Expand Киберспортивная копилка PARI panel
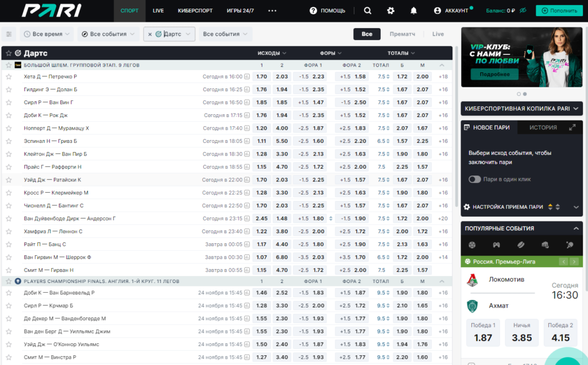This screenshot has height=365, width=588. coord(576,108)
